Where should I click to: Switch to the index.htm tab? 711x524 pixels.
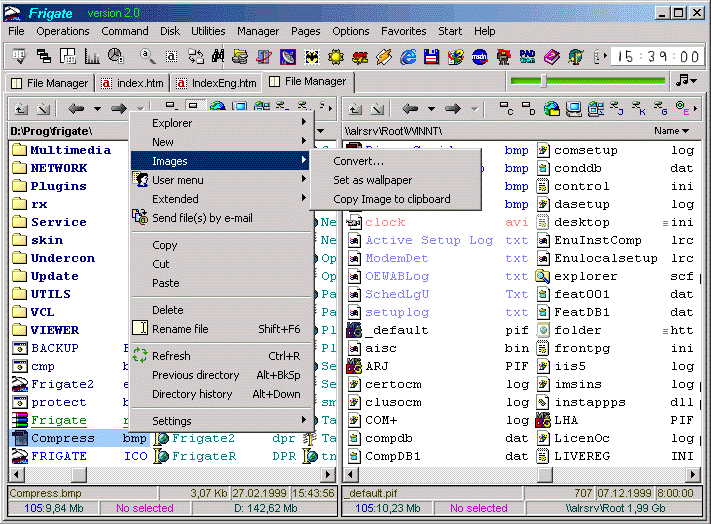point(132,83)
